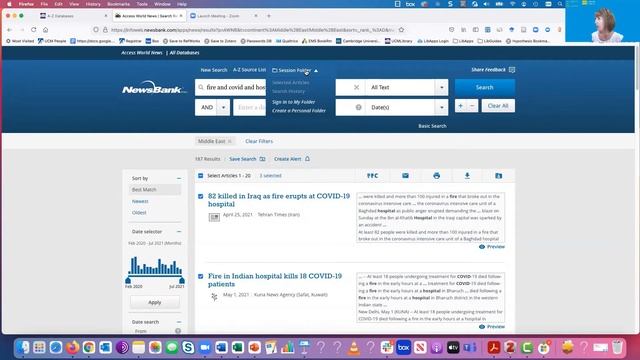Open All Text field dropdown
Viewport: 640px width, 360px height.
point(441,87)
